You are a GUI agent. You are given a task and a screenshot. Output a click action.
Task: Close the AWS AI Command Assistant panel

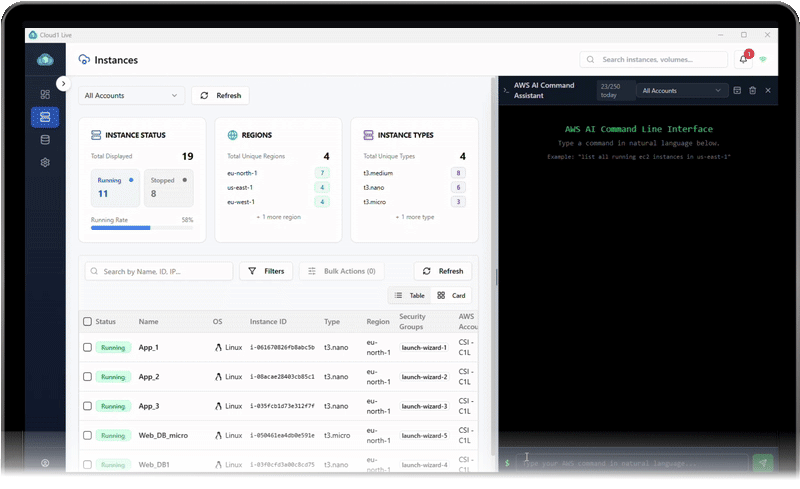tap(768, 90)
